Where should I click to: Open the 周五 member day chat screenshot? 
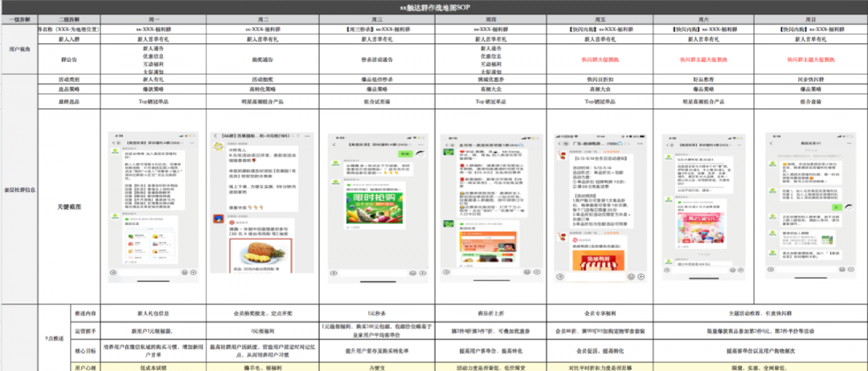coord(600,207)
